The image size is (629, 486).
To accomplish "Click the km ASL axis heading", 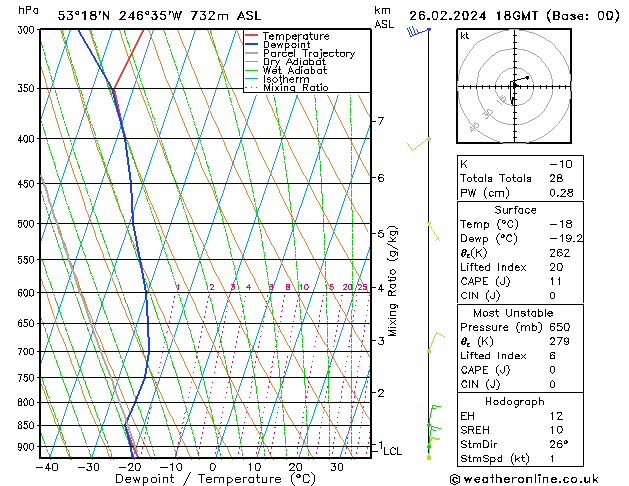I will click(384, 18).
